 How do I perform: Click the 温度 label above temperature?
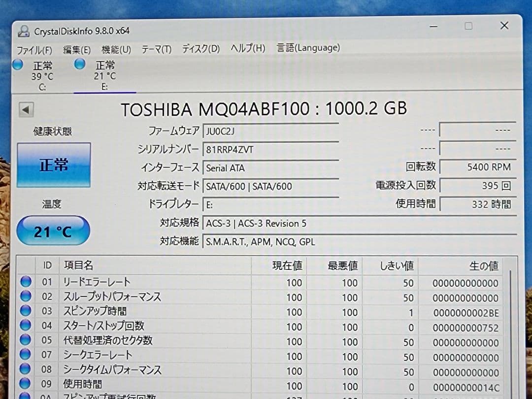tap(52, 203)
